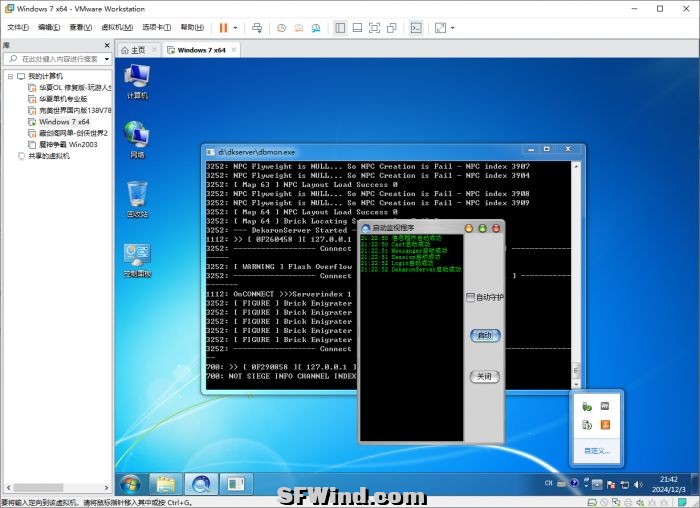Viewport: 700px width, 508px height.
Task: Click the CH input language indicator
Action: click(x=549, y=483)
